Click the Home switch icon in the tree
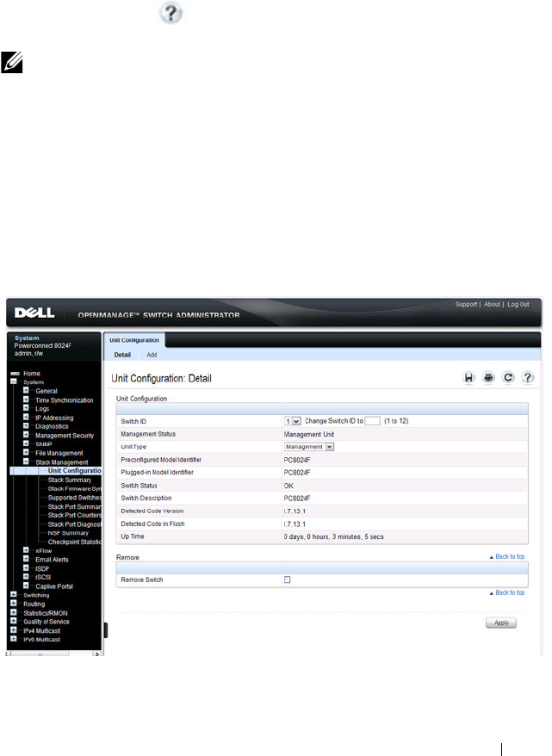The height and width of the screenshot is (756, 552). pyautogui.click(x=15, y=374)
